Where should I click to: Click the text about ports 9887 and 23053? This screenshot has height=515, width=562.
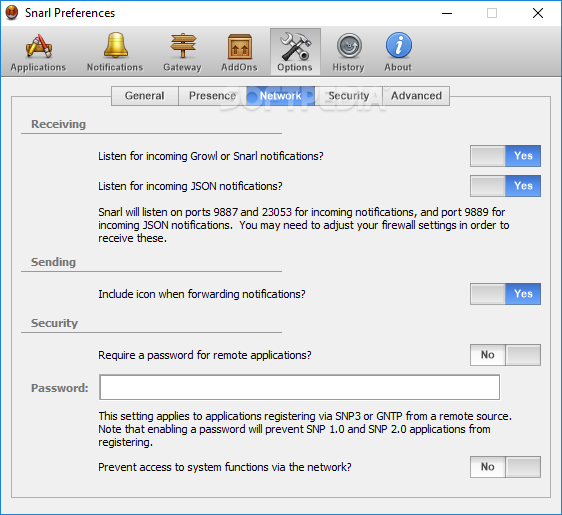coord(304,225)
